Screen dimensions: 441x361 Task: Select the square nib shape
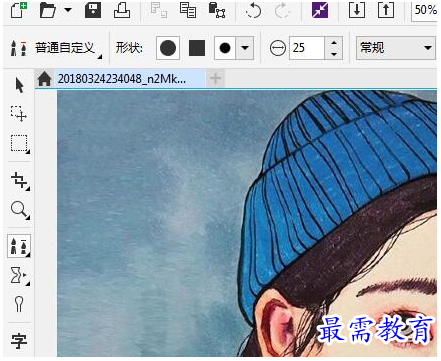[x=197, y=48]
